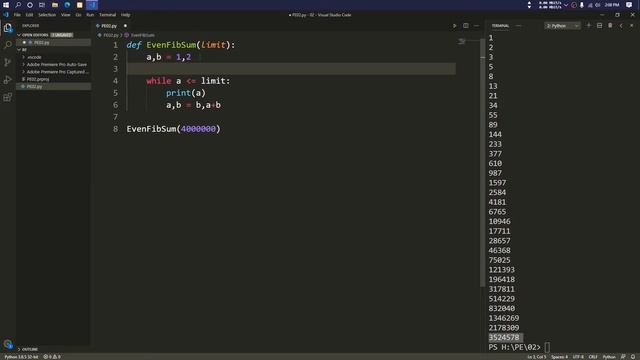Change the file encoding UTF-8
This screenshot has height=360, width=640.
[578, 357]
